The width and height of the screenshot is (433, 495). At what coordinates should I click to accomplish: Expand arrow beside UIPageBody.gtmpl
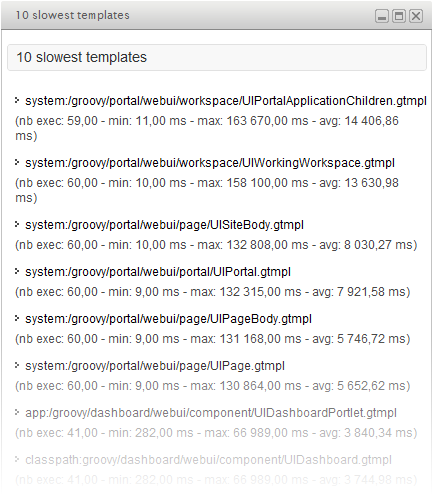(x=17, y=318)
